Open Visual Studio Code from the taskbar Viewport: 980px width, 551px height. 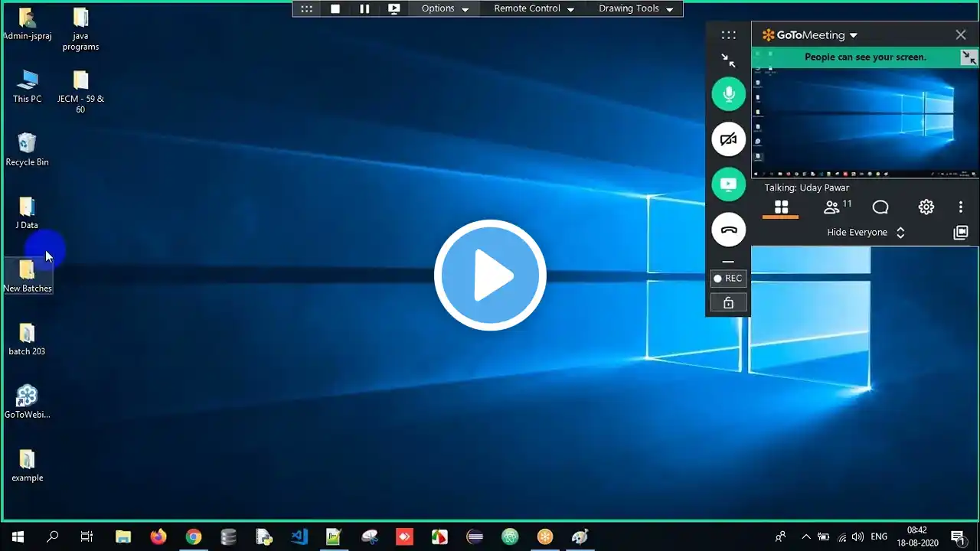click(x=299, y=537)
